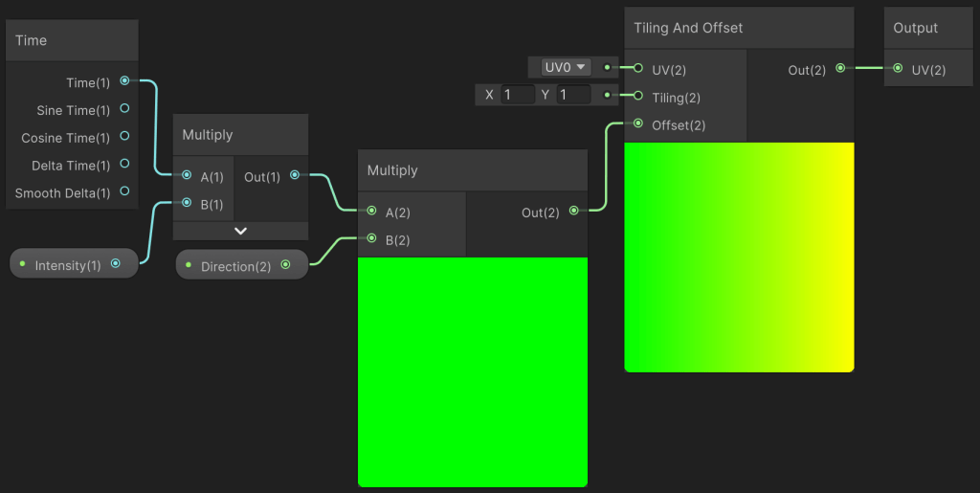The image size is (980, 493).
Task: Click the Time(1) output port
Action: [x=124, y=82]
